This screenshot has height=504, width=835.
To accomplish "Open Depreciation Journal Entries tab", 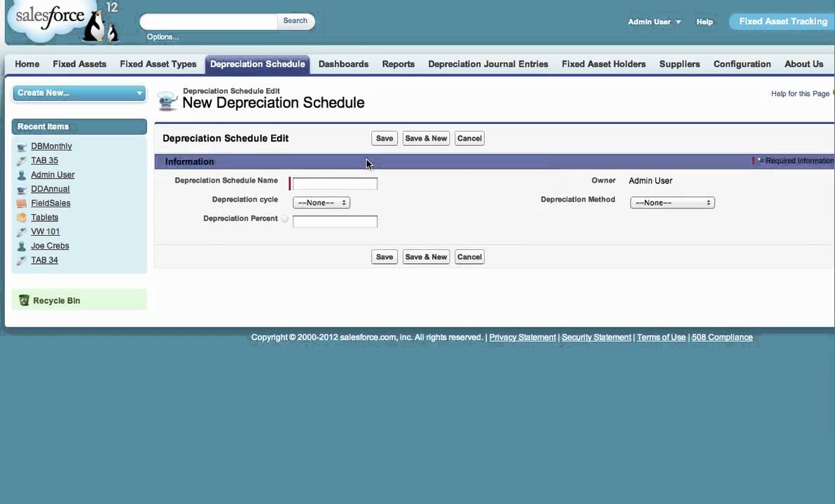I will 488,64.
